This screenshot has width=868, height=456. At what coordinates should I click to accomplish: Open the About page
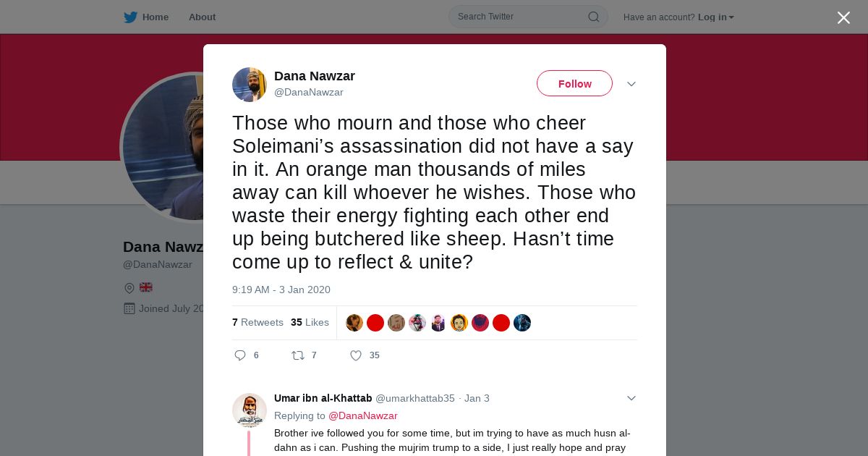202,17
